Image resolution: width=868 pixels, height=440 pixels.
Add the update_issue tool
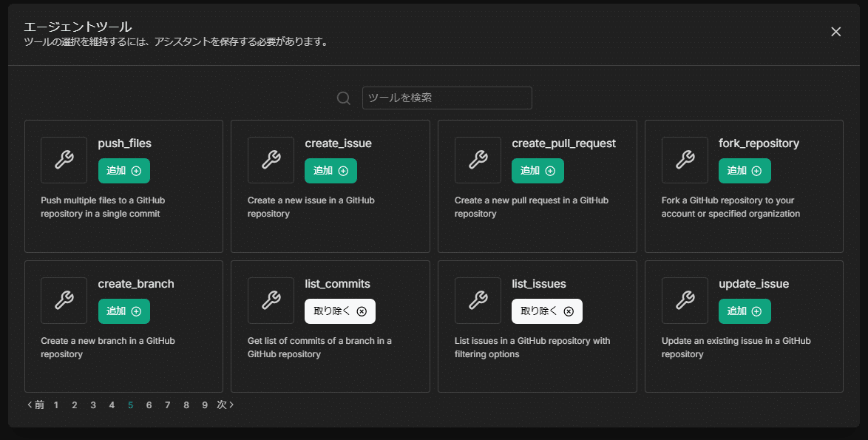[745, 311]
